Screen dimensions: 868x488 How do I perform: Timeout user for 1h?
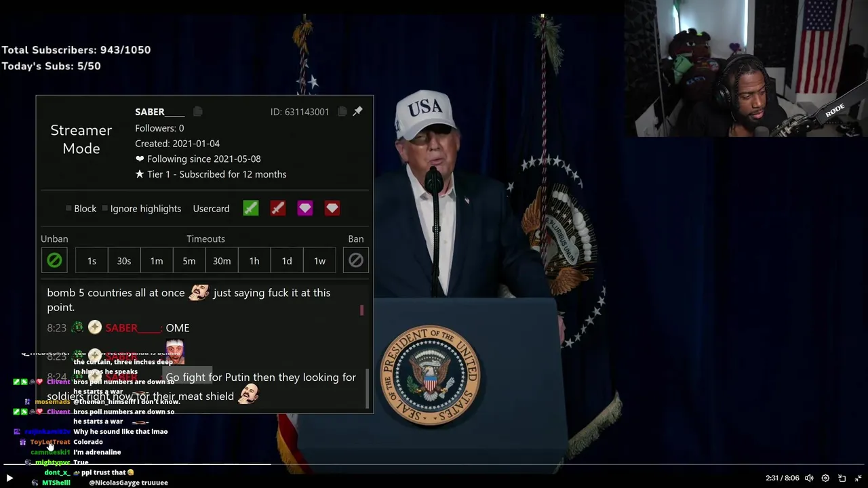254,260
